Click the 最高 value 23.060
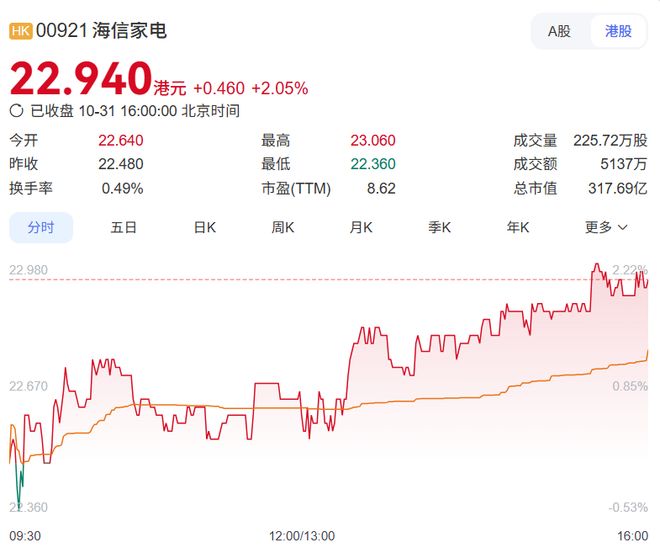This screenshot has height=553, width=660. (373, 140)
